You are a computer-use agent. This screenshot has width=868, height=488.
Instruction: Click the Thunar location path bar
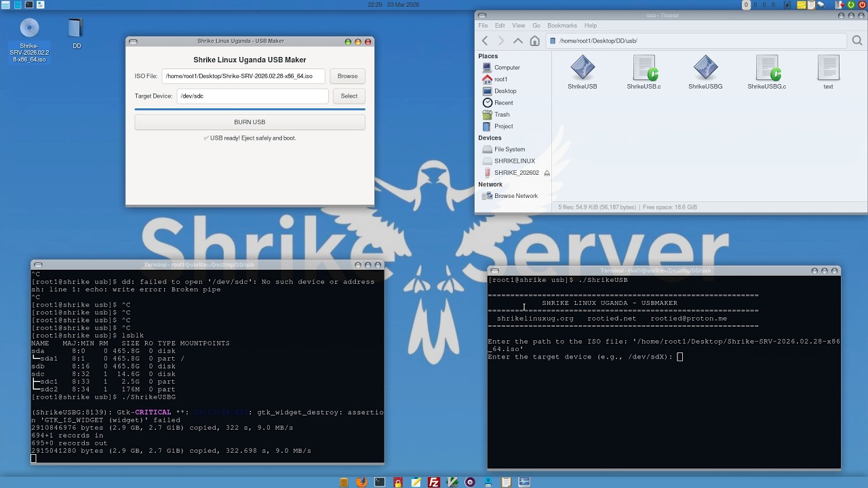(696, 41)
